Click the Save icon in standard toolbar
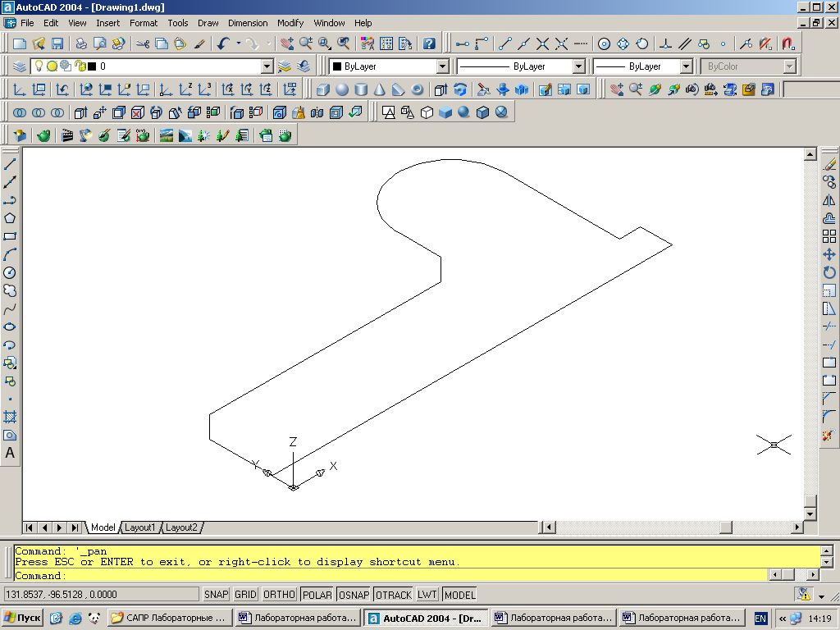Viewport: 840px width, 630px height. (x=57, y=44)
